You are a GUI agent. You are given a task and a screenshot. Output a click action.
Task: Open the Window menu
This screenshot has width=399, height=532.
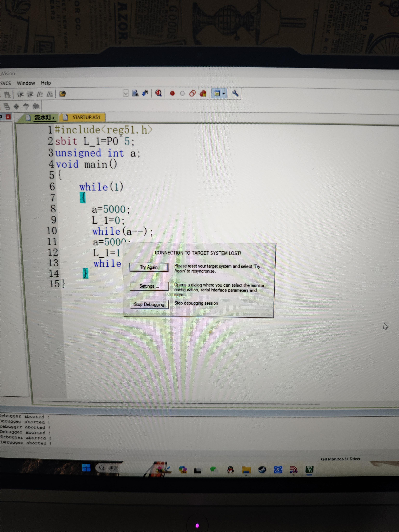click(x=26, y=83)
